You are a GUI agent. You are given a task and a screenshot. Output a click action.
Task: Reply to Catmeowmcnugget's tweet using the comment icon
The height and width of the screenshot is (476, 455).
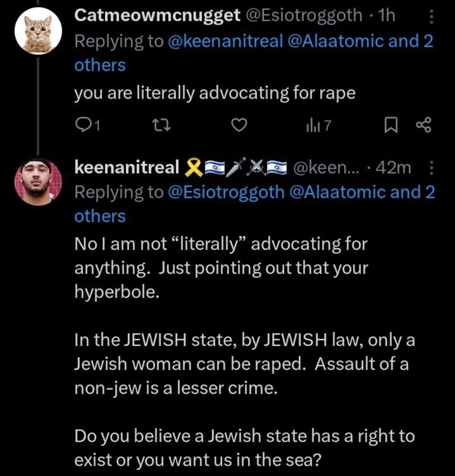(83, 126)
